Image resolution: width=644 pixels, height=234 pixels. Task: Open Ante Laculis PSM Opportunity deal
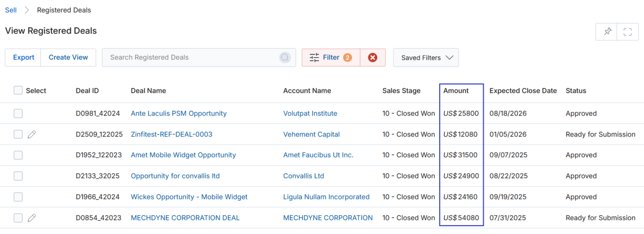[x=179, y=113]
